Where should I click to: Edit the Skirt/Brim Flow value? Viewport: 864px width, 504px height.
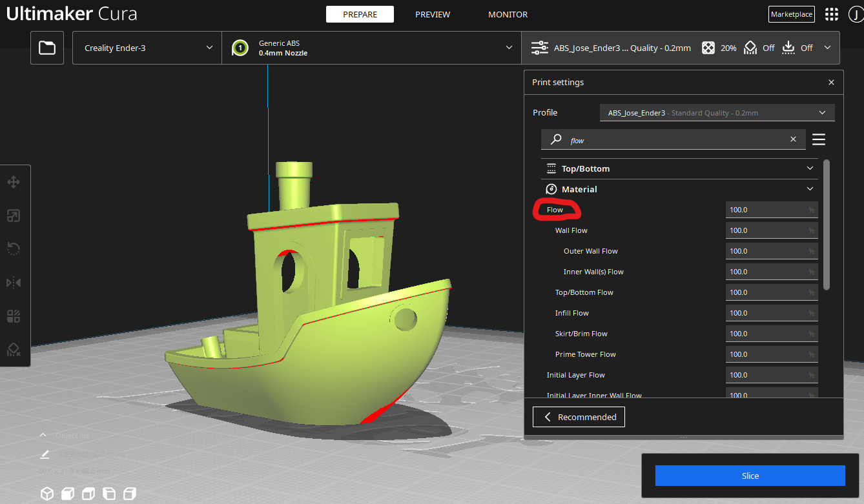(772, 334)
